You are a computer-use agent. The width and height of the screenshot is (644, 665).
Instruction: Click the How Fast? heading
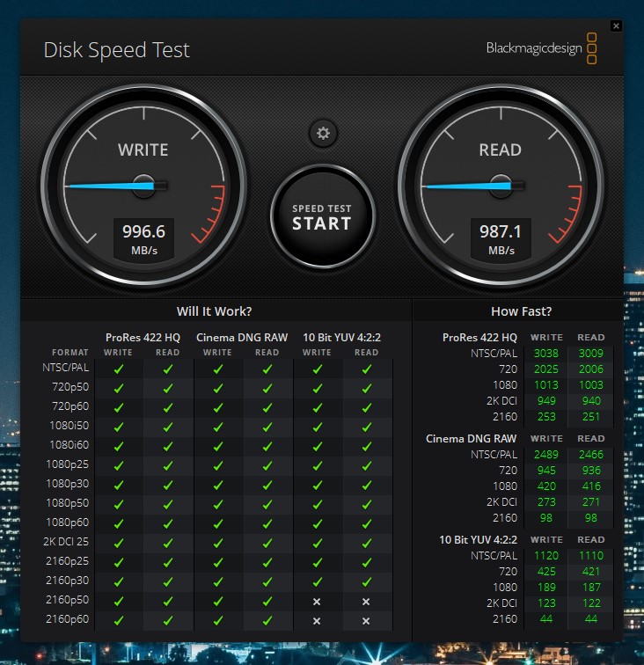522,311
